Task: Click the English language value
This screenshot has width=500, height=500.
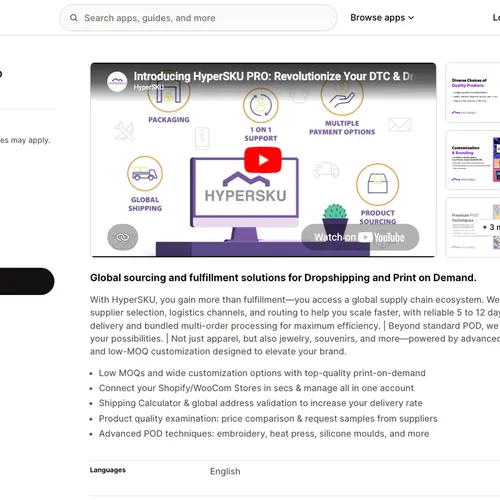Action: coord(225,471)
